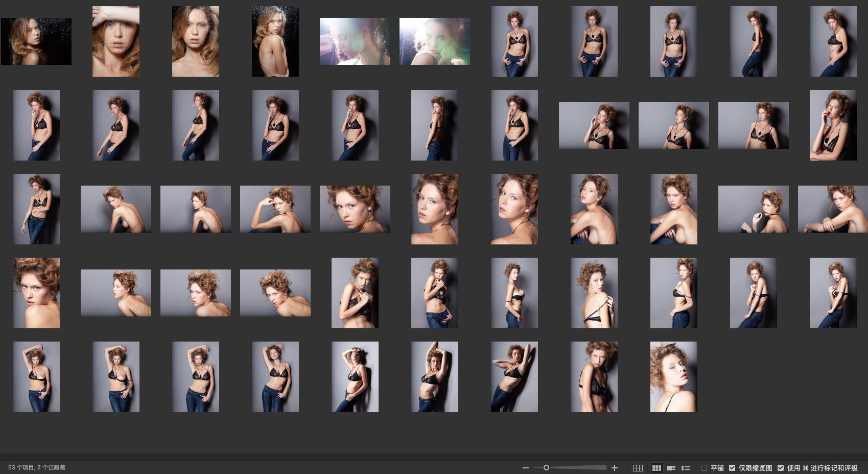Select the lens flare photo with purple-white glare
The height and width of the screenshot is (474, 868).
tap(355, 41)
